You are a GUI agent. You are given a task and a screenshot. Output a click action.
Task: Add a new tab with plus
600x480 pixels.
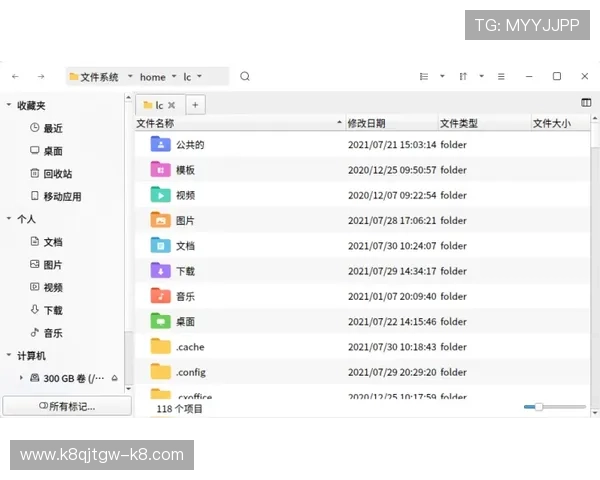coord(195,105)
